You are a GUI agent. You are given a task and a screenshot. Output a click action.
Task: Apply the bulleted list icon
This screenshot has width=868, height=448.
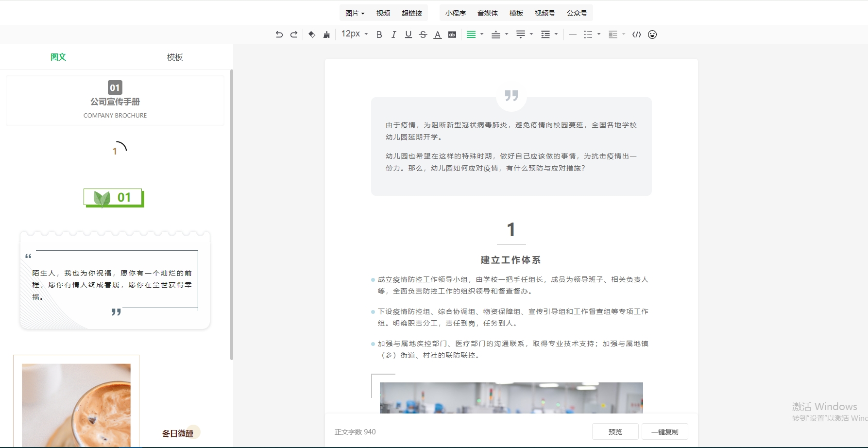tap(588, 34)
